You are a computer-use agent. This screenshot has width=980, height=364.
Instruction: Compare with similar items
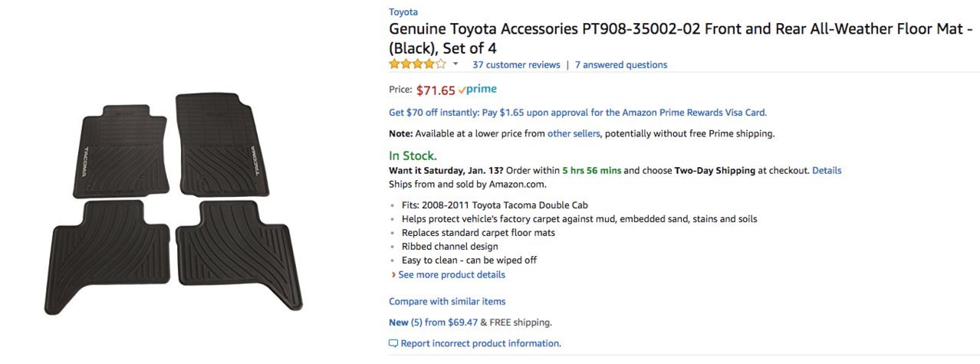(447, 301)
